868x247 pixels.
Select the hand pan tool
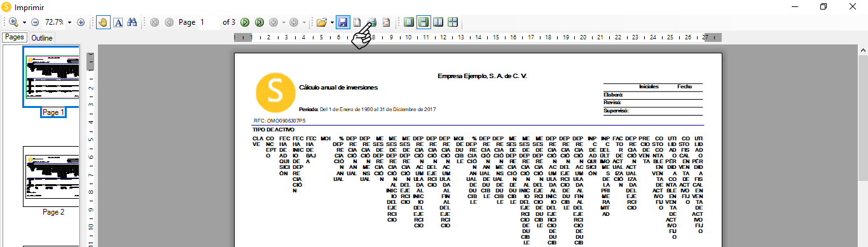pyautogui.click(x=104, y=22)
